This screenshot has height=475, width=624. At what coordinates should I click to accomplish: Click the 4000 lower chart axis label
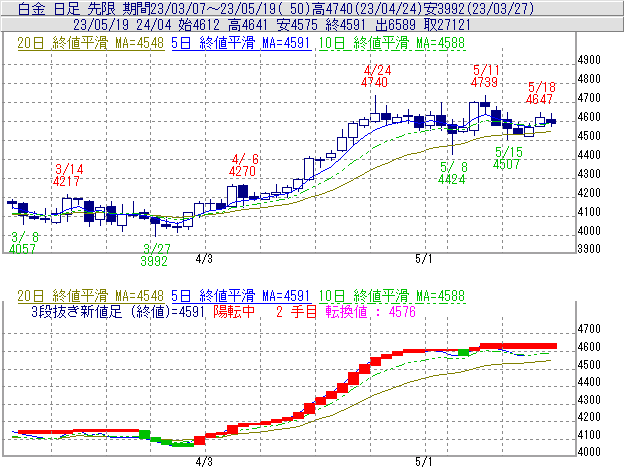589,452
